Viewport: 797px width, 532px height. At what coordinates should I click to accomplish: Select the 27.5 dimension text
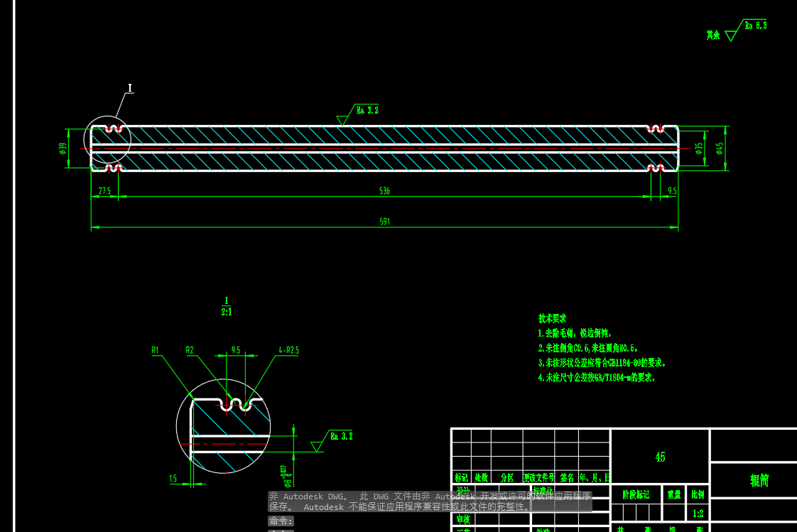click(104, 191)
